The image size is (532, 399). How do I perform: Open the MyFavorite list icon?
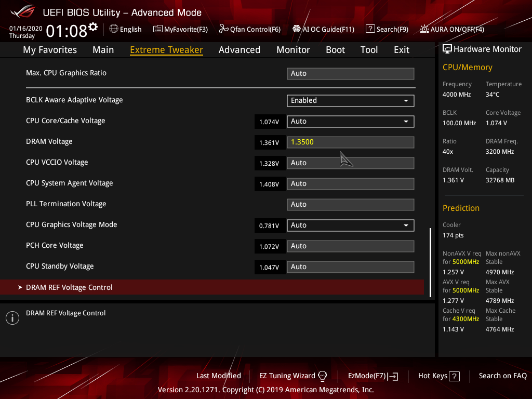(x=158, y=29)
